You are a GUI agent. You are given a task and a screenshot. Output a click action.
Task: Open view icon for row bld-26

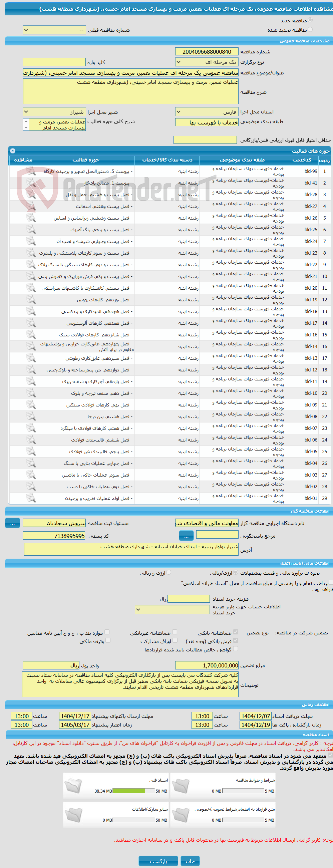pyautogui.click(x=31, y=218)
